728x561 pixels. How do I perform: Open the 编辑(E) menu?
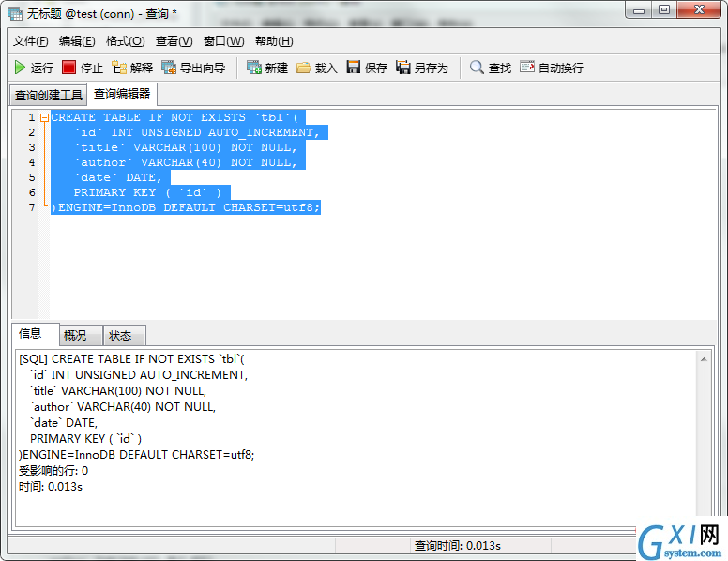tap(77, 41)
